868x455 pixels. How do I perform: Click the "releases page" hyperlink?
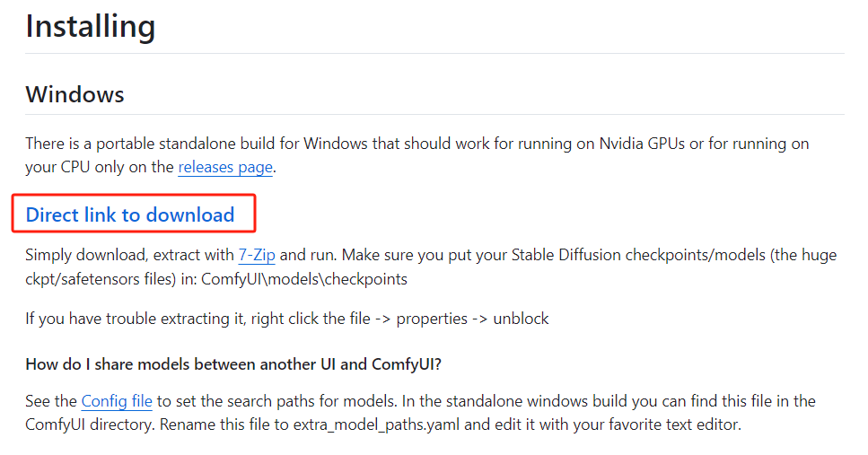pos(225,167)
